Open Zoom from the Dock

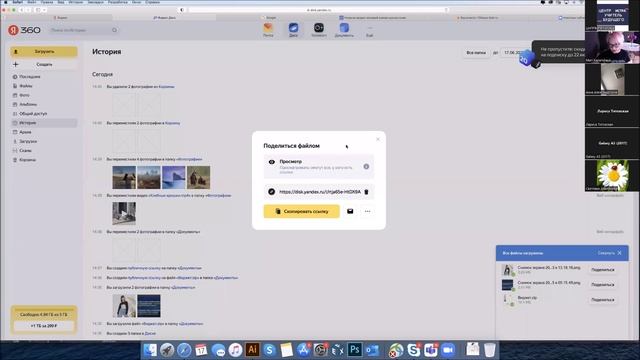pyautogui.click(x=448, y=350)
